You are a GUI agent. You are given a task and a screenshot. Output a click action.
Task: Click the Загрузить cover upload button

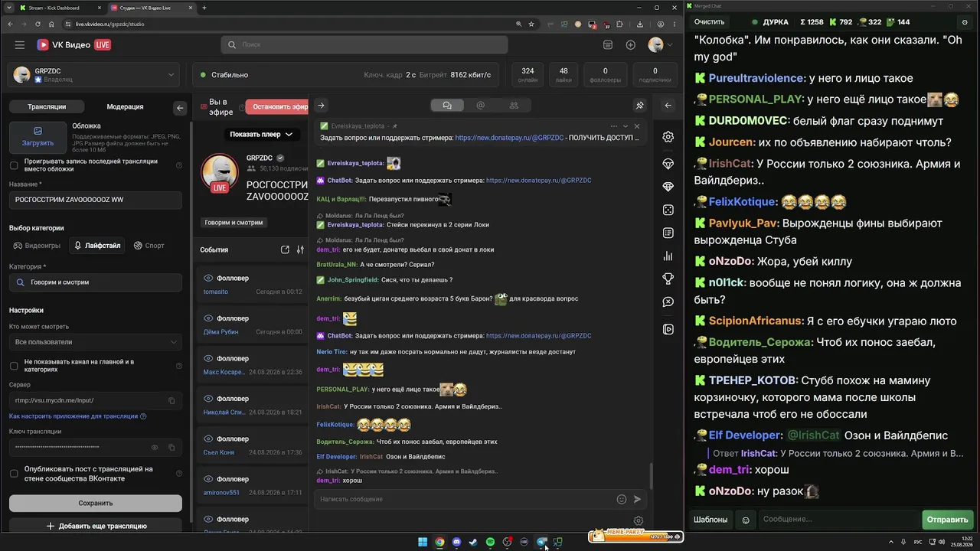coord(38,137)
